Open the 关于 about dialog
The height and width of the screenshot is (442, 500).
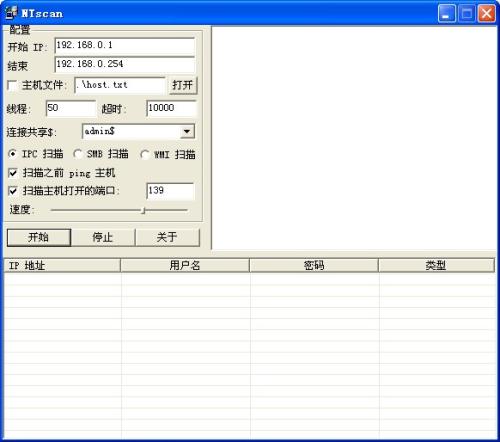167,237
